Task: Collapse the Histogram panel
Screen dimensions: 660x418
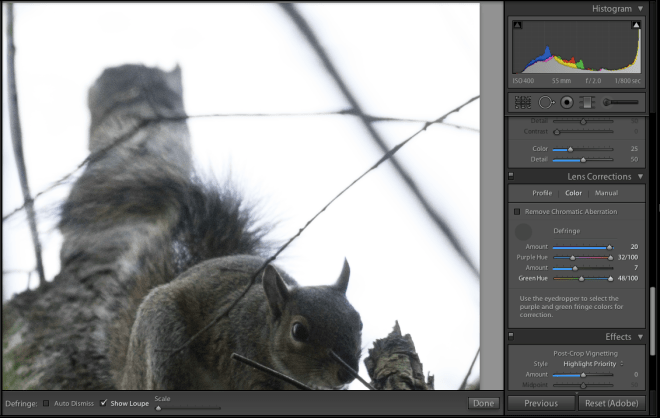Action: [x=640, y=8]
